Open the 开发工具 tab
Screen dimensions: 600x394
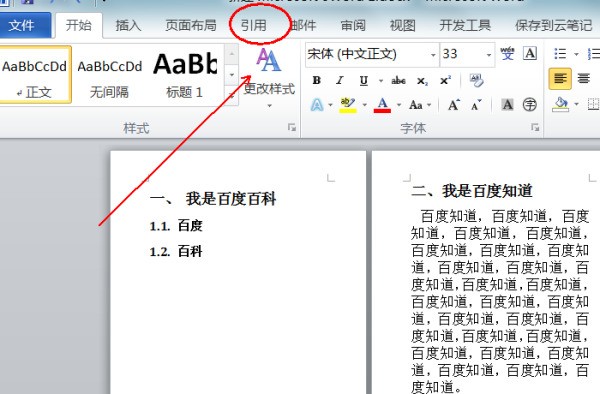click(465, 26)
